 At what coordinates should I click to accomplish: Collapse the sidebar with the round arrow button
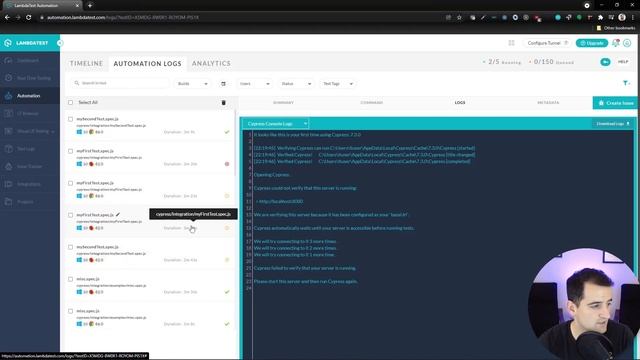pos(60,43)
